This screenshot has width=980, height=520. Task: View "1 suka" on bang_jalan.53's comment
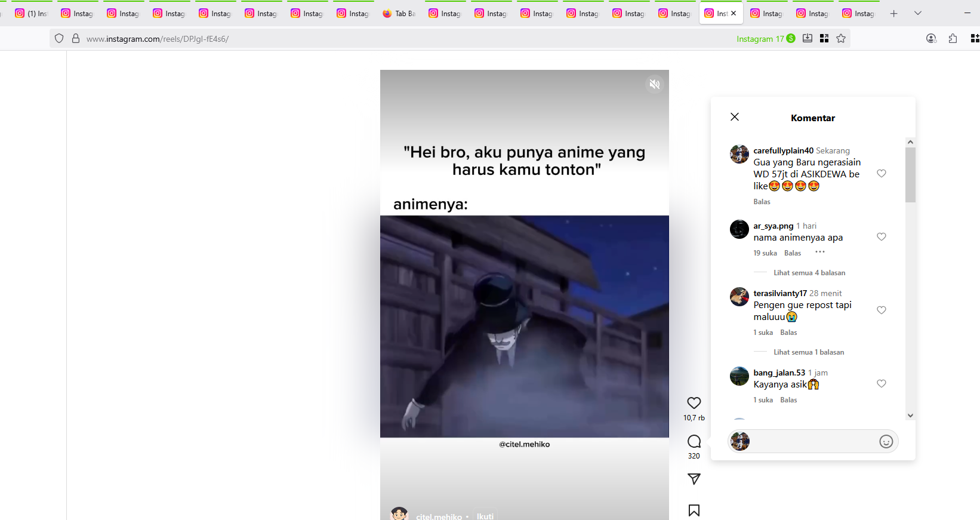pos(763,400)
